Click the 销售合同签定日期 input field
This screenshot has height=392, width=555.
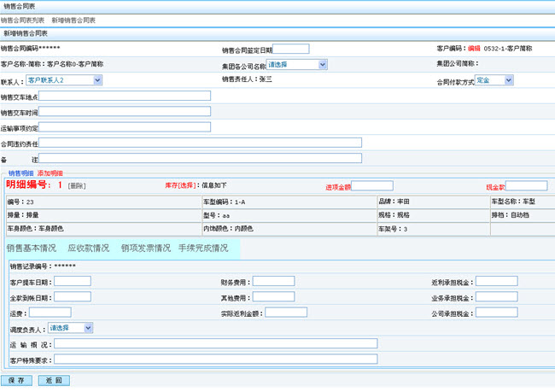pos(291,49)
